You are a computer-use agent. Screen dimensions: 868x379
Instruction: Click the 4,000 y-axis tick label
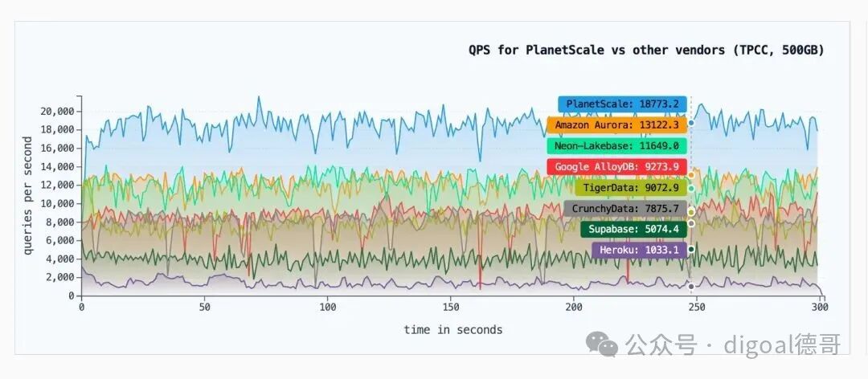point(60,259)
